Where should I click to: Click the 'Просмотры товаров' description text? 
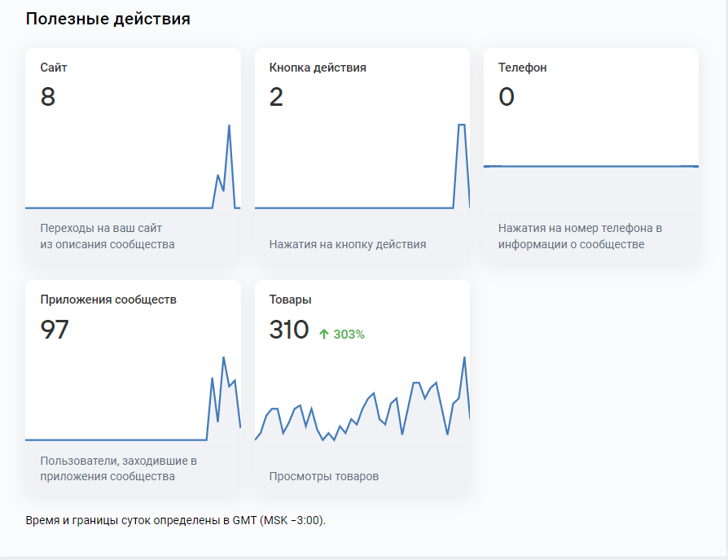point(324,476)
